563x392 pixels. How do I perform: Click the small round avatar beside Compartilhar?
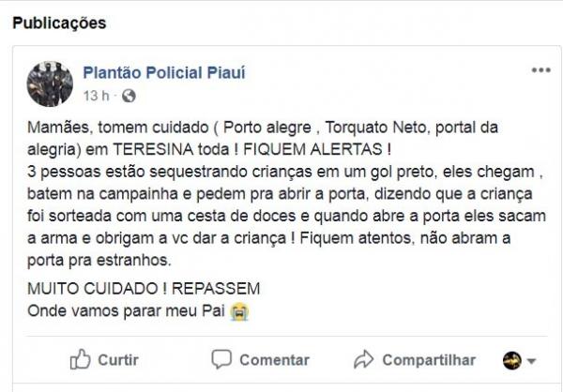(x=512, y=360)
